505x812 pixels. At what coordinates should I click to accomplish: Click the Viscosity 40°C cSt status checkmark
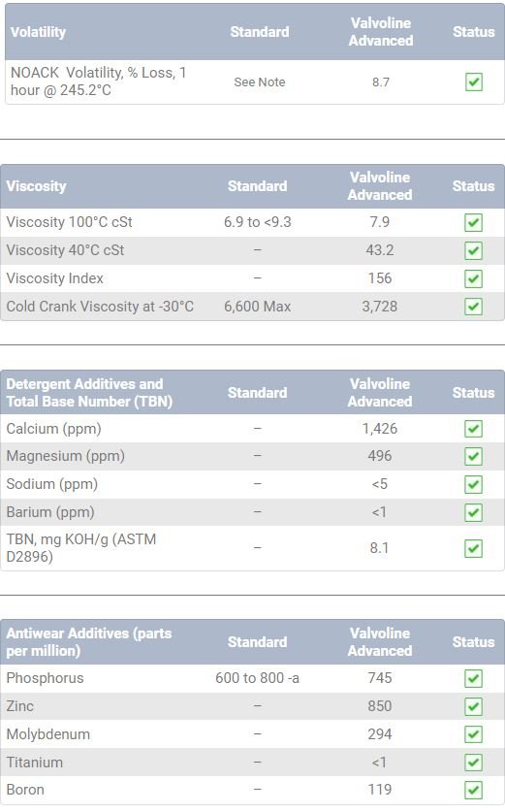[473, 250]
